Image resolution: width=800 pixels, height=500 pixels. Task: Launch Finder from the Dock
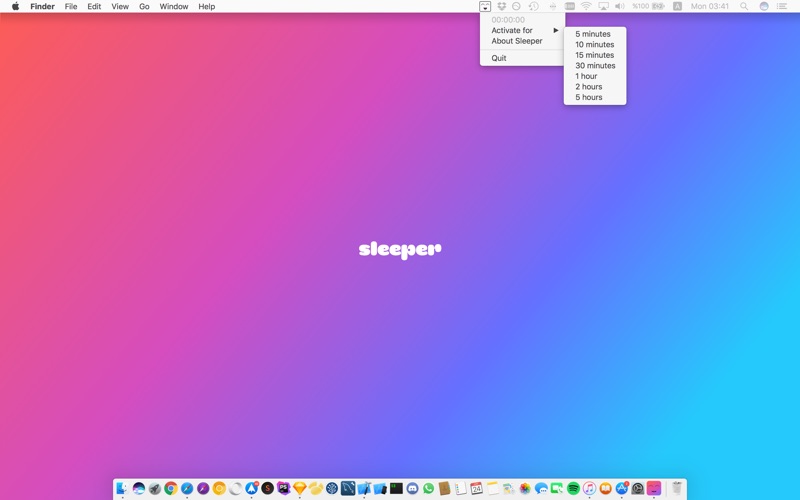(122, 488)
